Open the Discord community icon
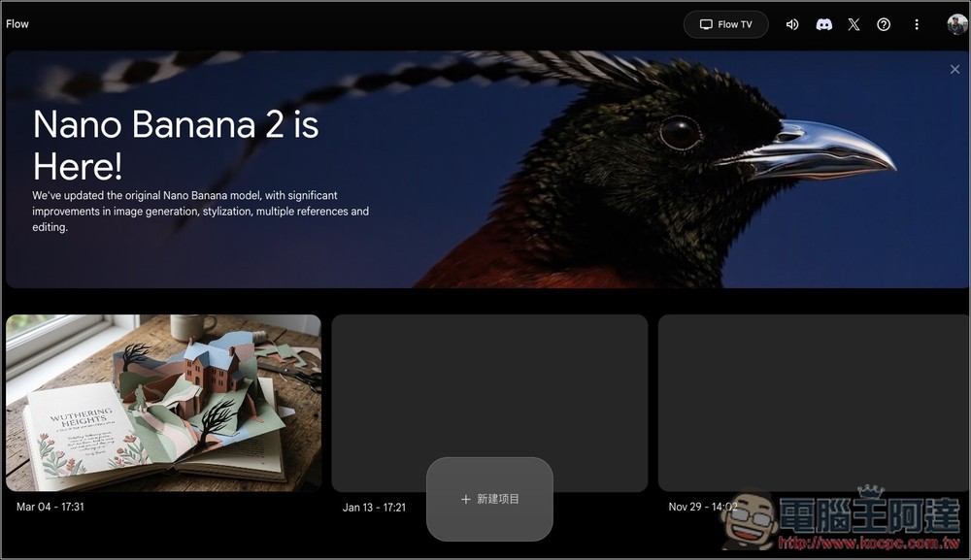Image resolution: width=971 pixels, height=560 pixels. point(823,24)
